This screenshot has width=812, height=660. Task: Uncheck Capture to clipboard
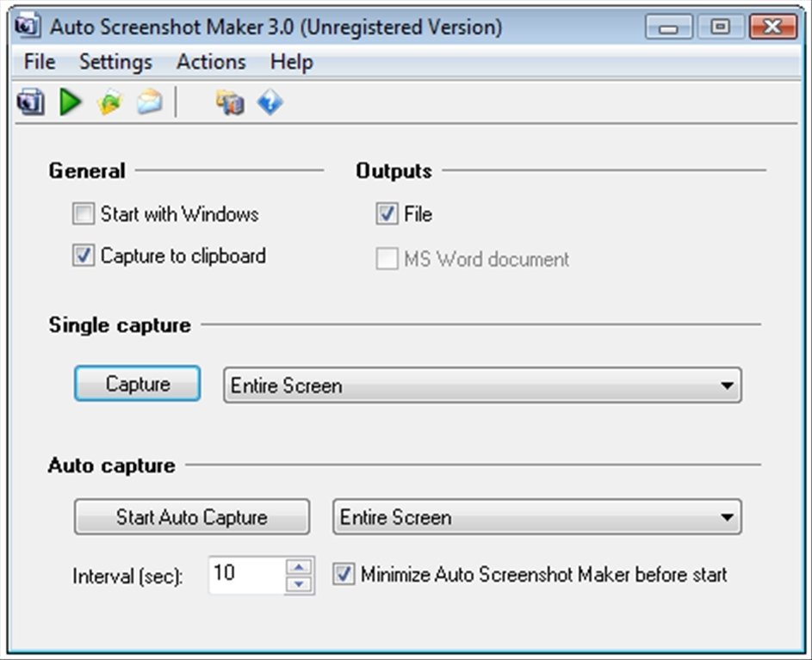83,256
